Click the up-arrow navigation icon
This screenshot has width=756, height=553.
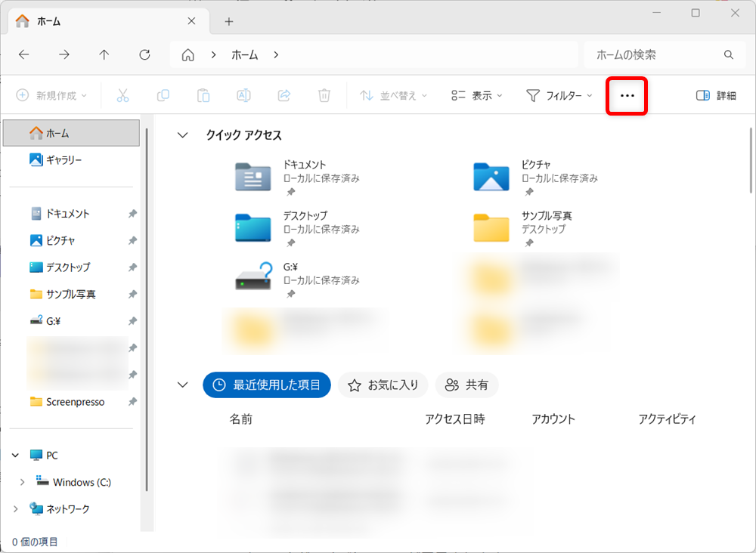point(104,54)
